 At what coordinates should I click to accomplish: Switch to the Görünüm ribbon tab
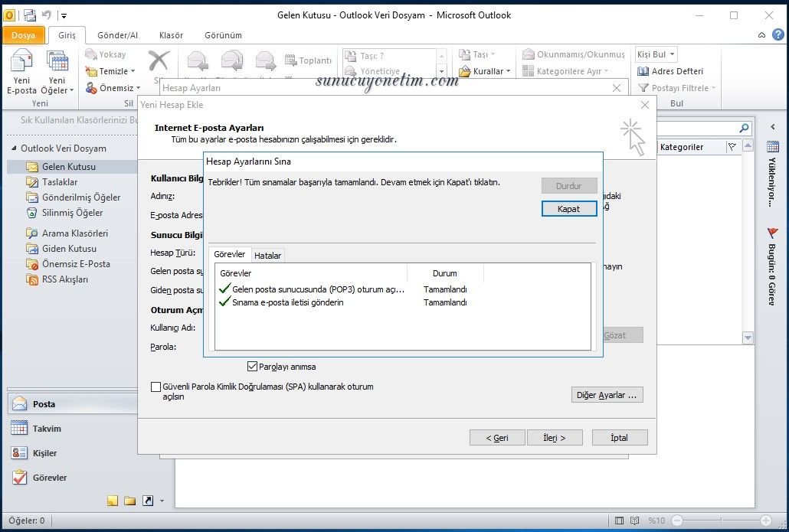[223, 35]
